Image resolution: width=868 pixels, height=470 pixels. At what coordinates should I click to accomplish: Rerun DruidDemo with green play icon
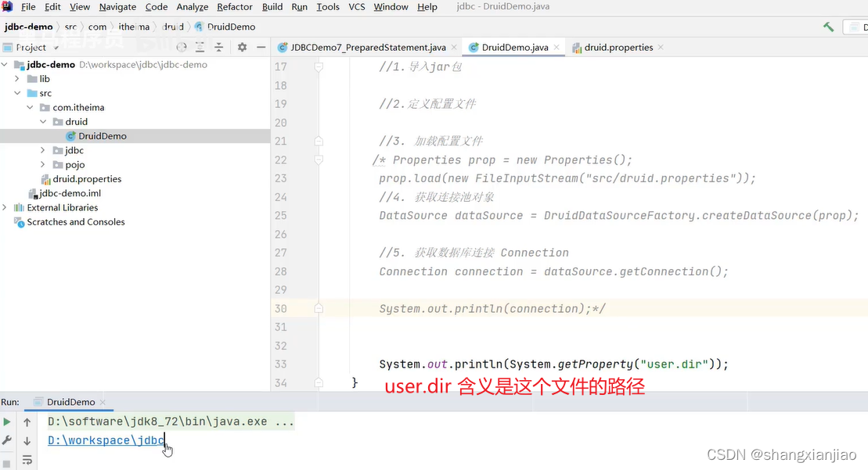(6, 422)
